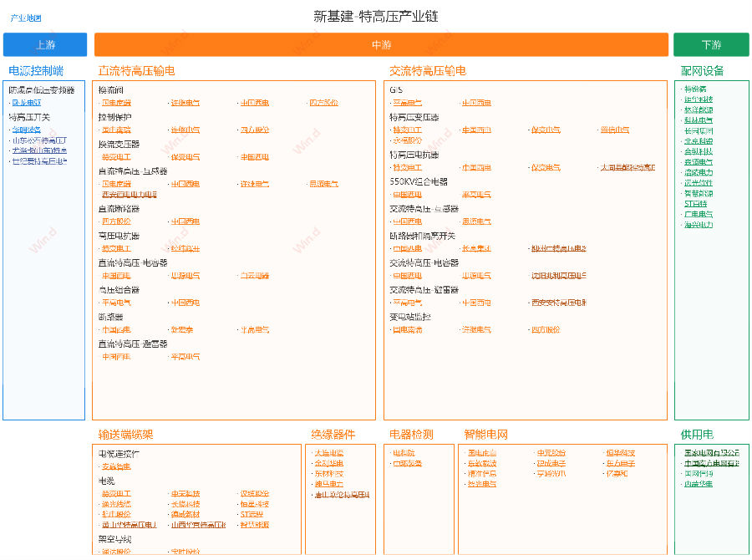
Task: Click the 电器检测 section heading
Action: [x=411, y=435]
